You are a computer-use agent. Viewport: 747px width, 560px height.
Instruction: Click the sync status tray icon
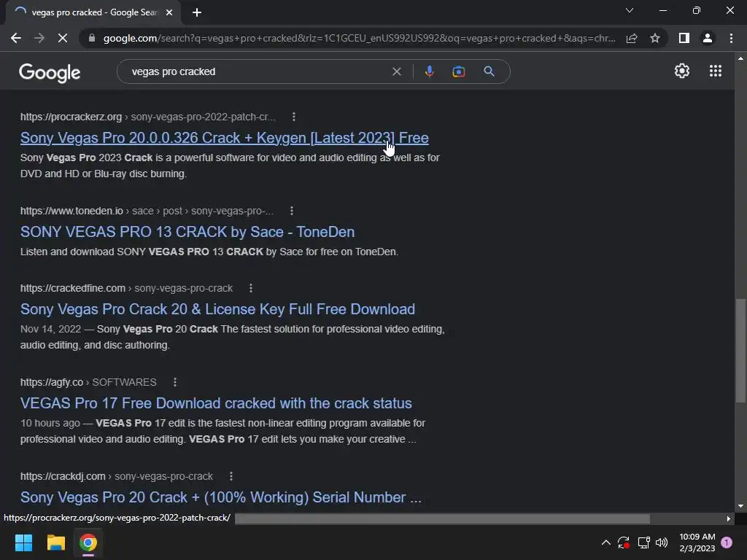624,542
